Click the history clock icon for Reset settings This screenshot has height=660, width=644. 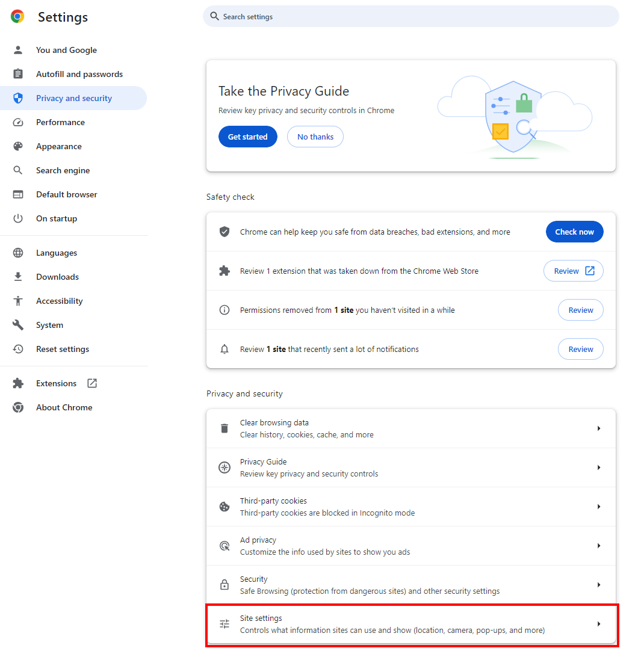point(17,349)
